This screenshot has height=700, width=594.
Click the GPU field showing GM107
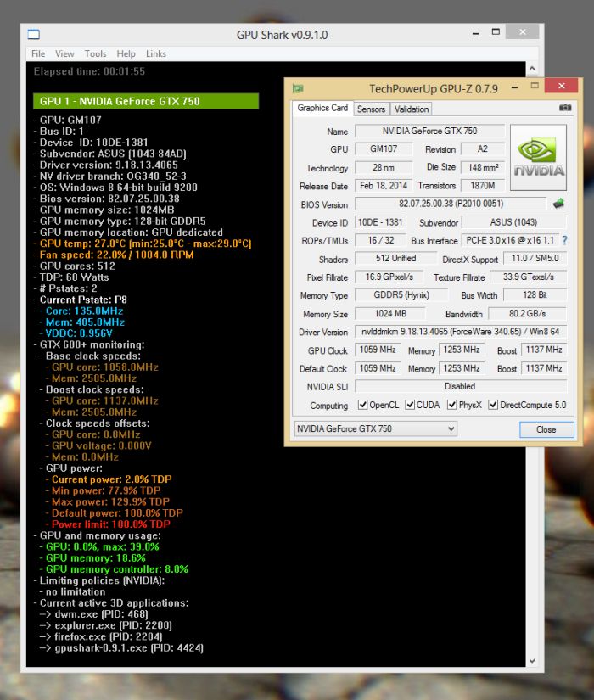[x=384, y=149]
